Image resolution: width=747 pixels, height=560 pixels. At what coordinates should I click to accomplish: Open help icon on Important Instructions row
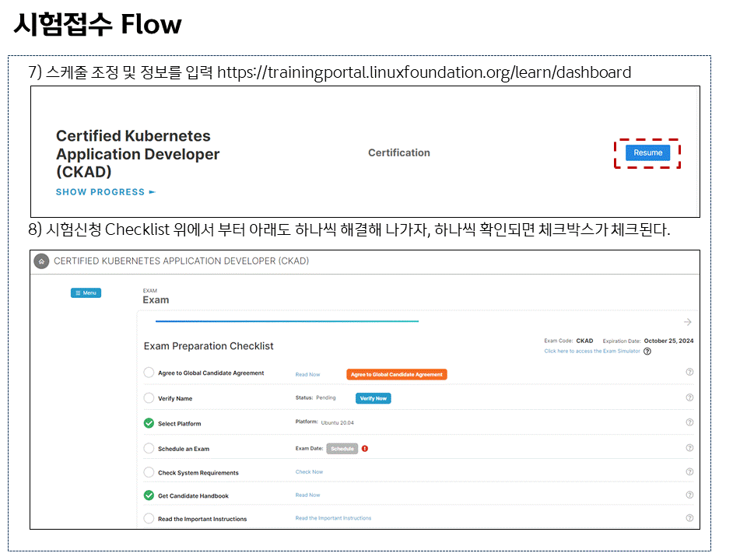click(689, 518)
